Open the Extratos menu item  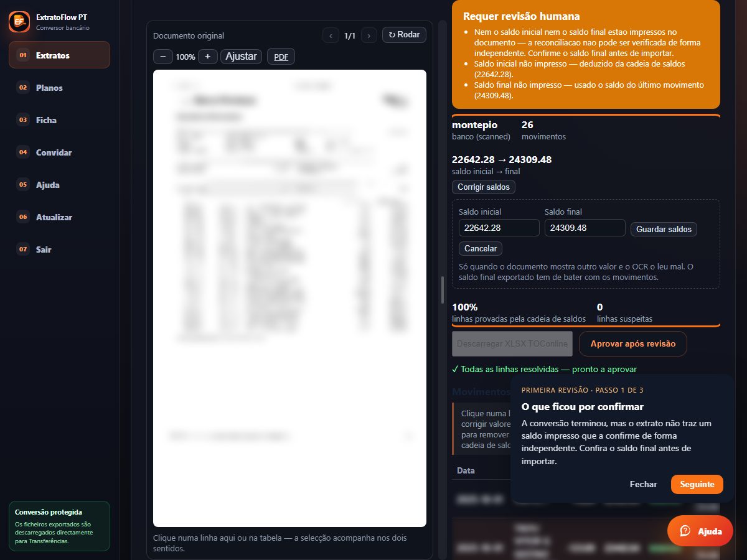pos(59,55)
